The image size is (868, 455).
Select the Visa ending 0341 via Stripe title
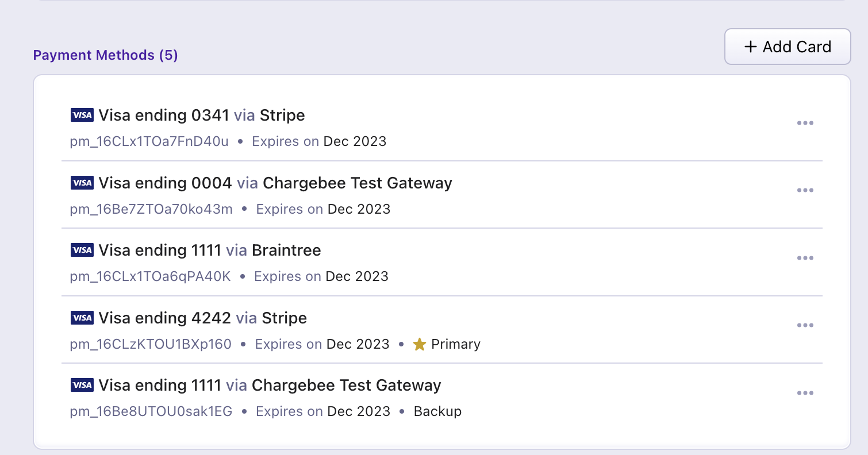click(201, 115)
